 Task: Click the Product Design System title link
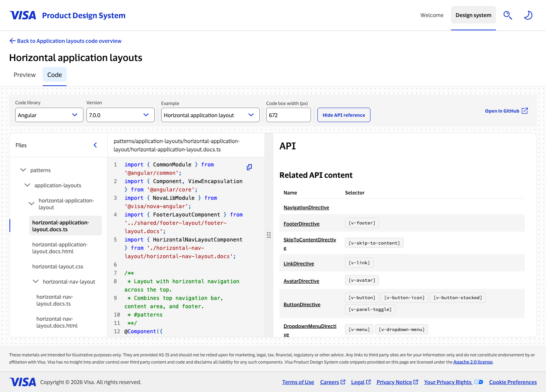point(84,16)
